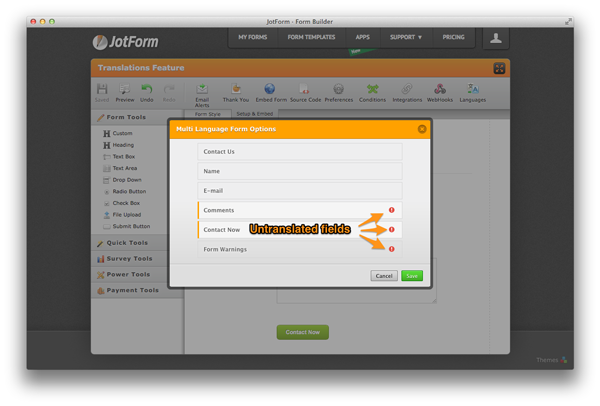
Task: Add a Heading element from Form Tools
Action: click(118, 145)
